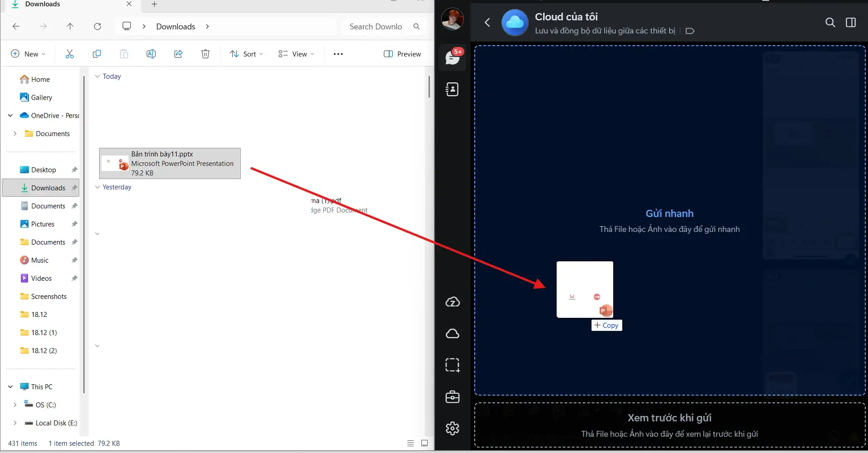
Task: Switch to large thumbnails view via status bar
Action: click(x=424, y=443)
